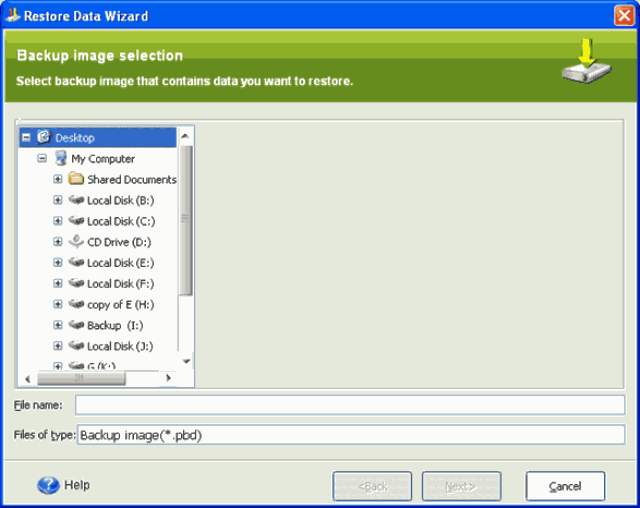Expand the Local Disk (E:) node

[x=58, y=263]
